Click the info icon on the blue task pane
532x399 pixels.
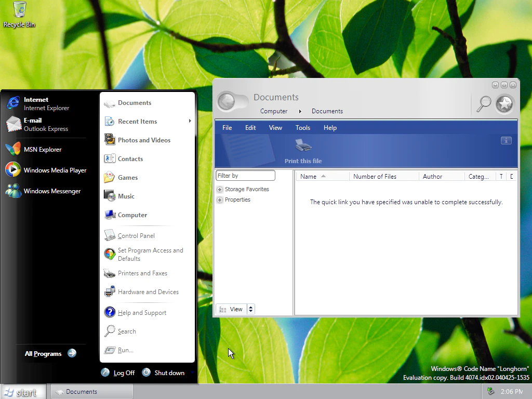click(506, 140)
